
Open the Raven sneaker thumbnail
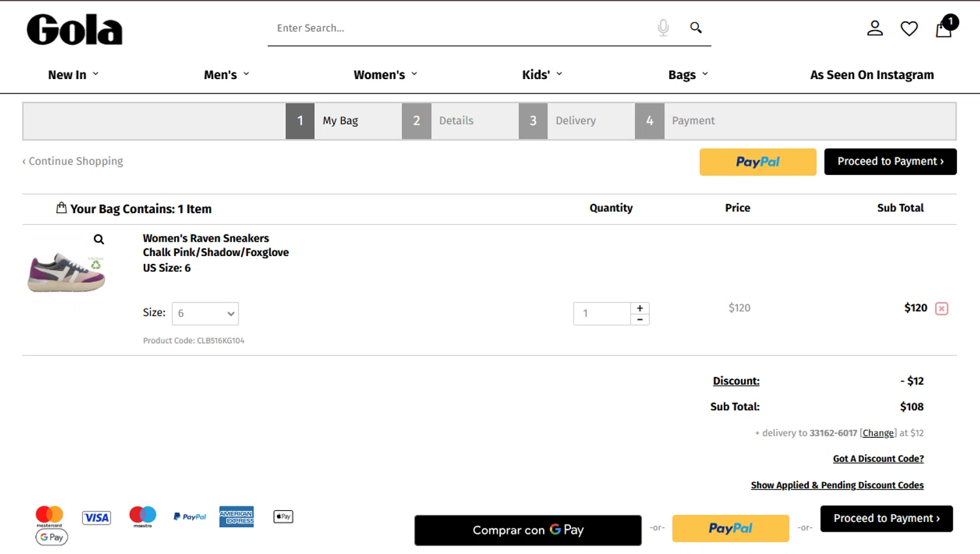[67, 271]
